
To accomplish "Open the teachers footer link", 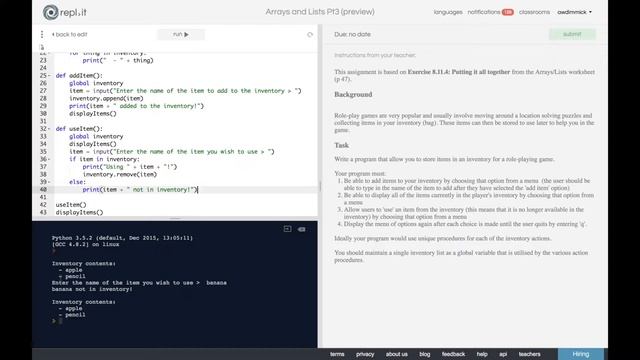I will click(x=529, y=354).
